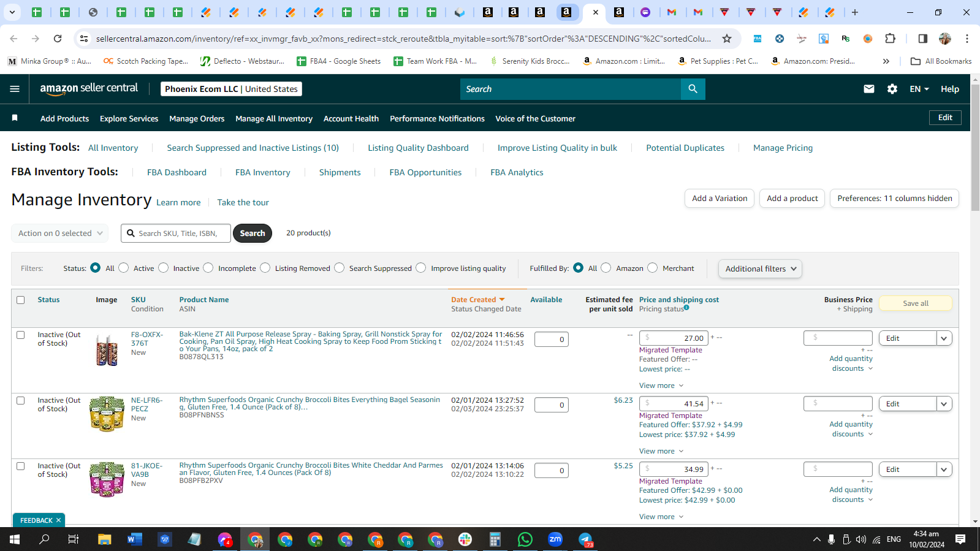Click the price field showing 41.54

click(674, 404)
